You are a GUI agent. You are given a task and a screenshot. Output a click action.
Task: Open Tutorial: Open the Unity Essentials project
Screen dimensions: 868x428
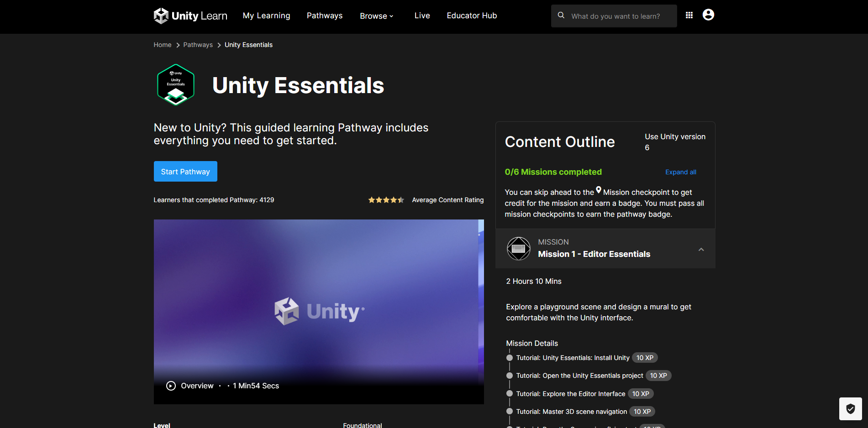click(x=580, y=376)
